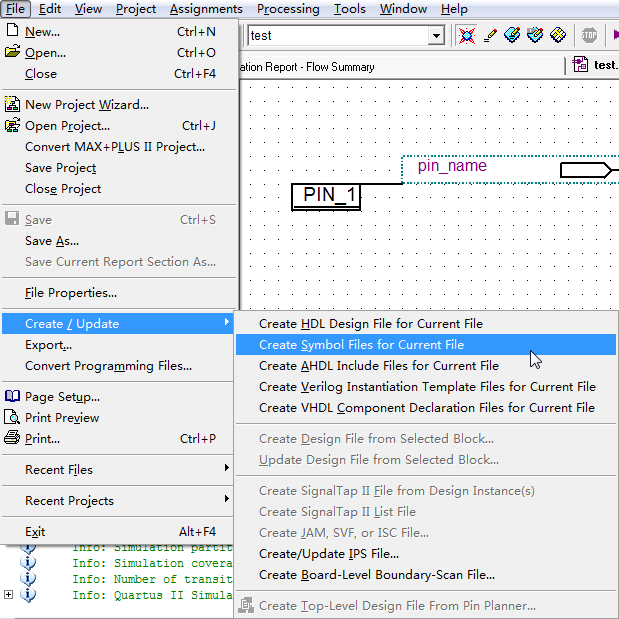Expand the Recent Projects submenu
The image size is (619, 619).
[x=118, y=501]
